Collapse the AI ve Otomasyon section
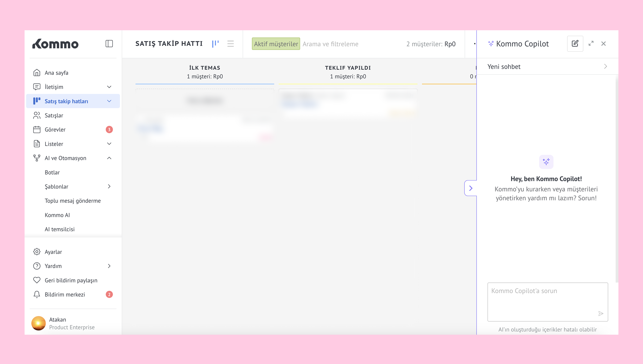643x364 pixels. pos(109,158)
